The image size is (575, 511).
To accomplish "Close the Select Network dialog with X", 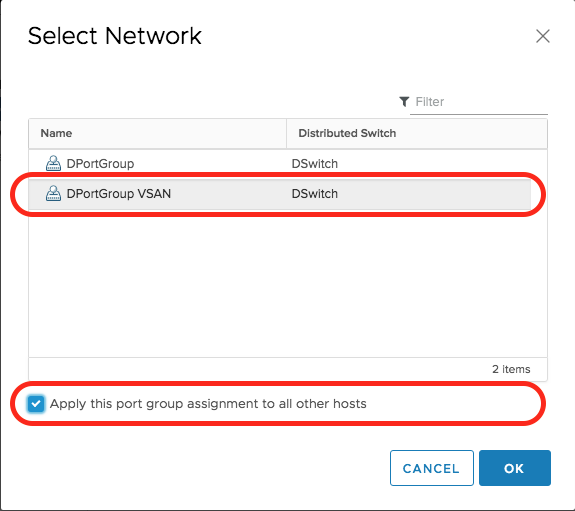I will [542, 36].
